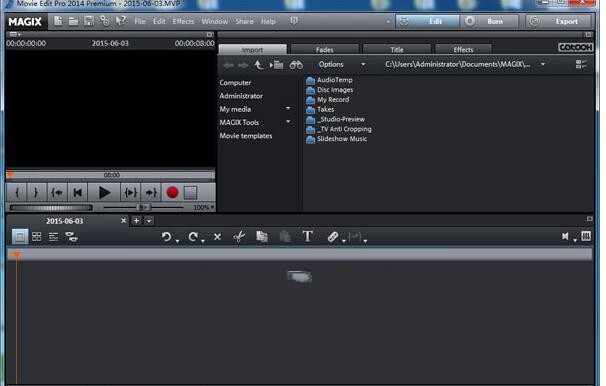Open the Share menu

245,21
